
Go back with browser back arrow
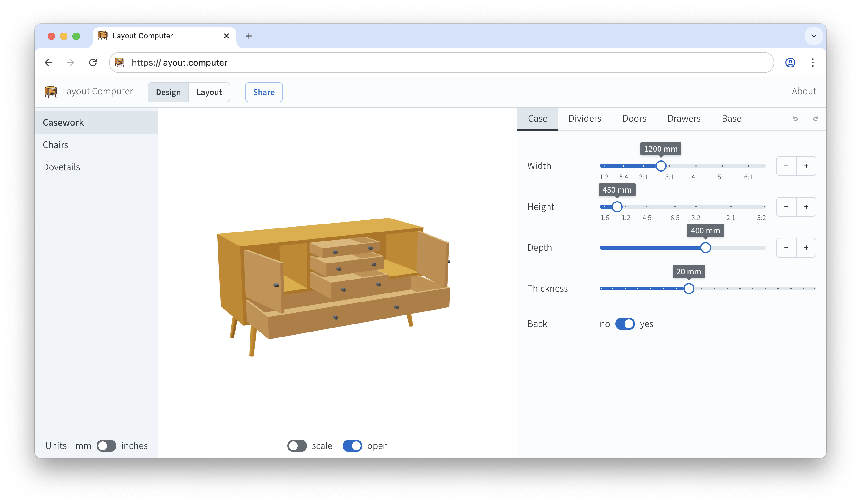[49, 63]
